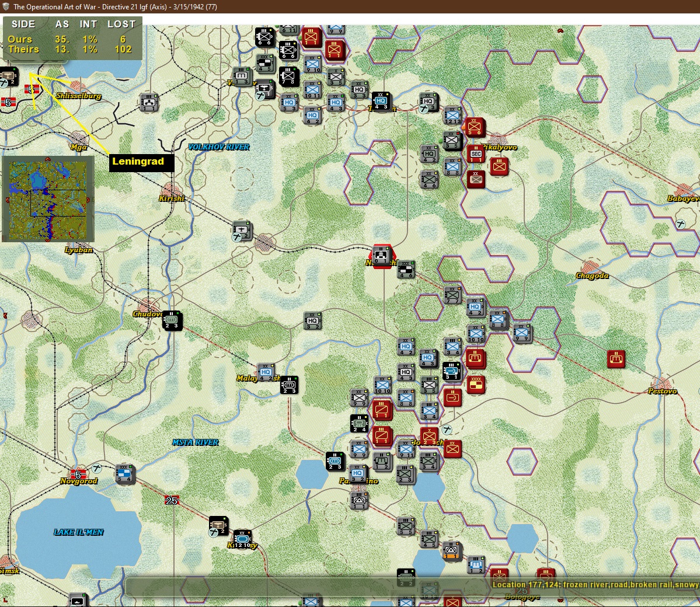Select the black air unit northeast of Lake Il'men
The height and width of the screenshot is (607, 700).
tap(219, 525)
